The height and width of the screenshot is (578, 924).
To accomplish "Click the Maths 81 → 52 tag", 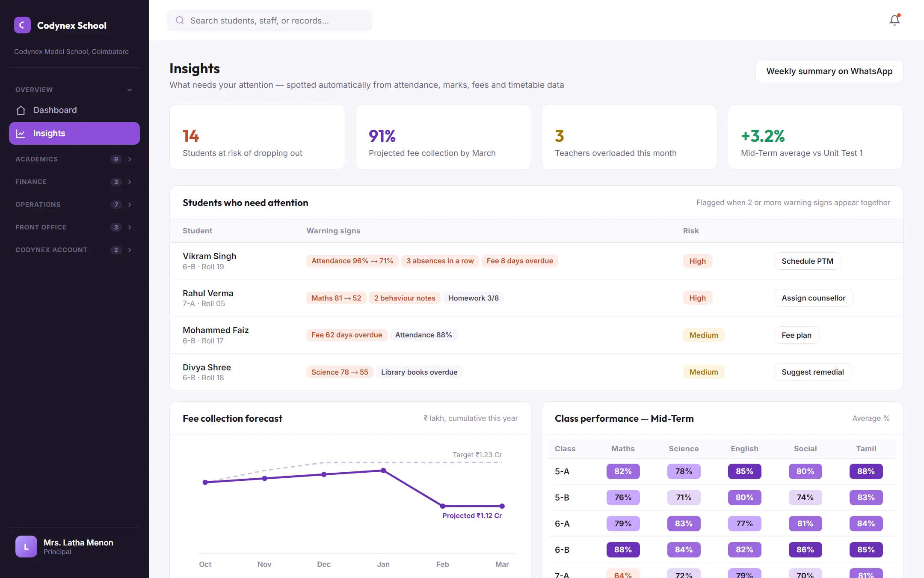I will click(336, 298).
